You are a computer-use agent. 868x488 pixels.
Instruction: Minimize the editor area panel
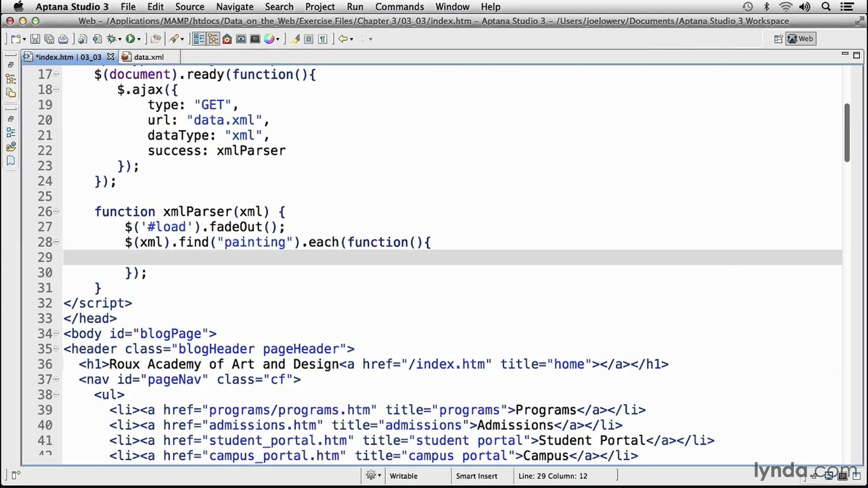[x=845, y=54]
